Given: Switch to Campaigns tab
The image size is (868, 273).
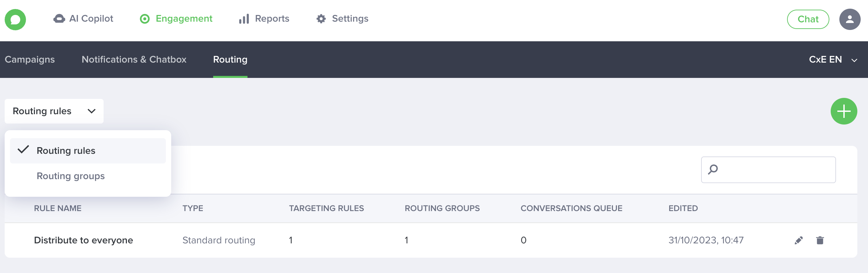Looking at the screenshot, I should (x=30, y=59).
